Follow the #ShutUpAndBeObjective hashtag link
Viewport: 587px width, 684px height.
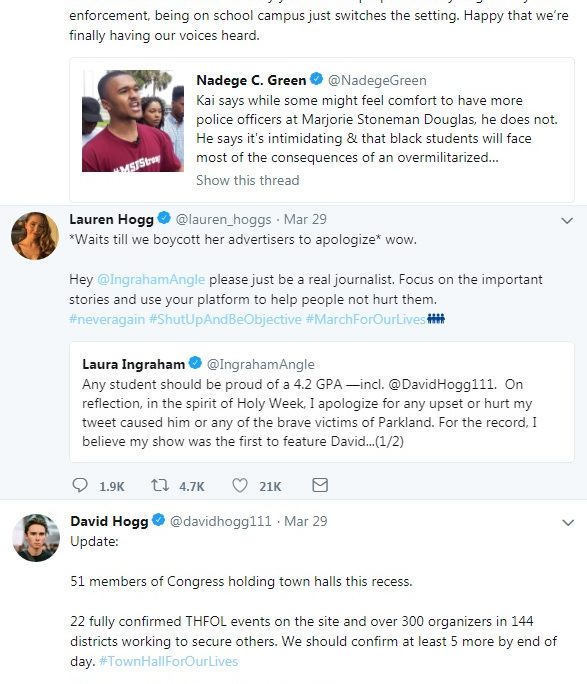[x=225, y=319]
